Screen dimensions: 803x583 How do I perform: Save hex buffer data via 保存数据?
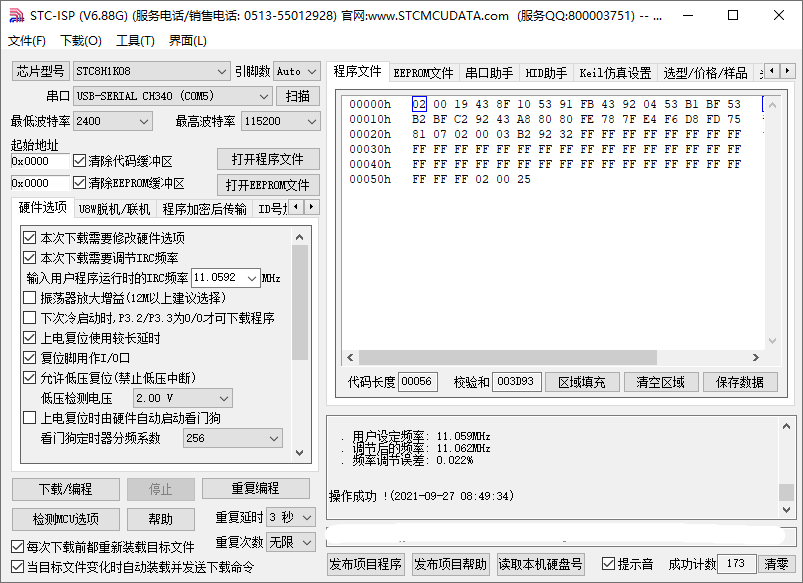[741, 381]
